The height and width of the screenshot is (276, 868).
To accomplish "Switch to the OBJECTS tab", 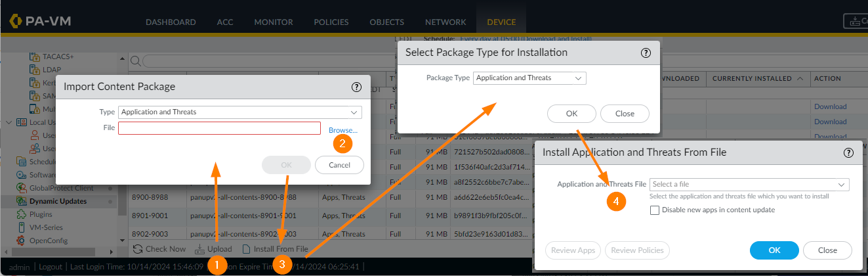I will [x=387, y=22].
